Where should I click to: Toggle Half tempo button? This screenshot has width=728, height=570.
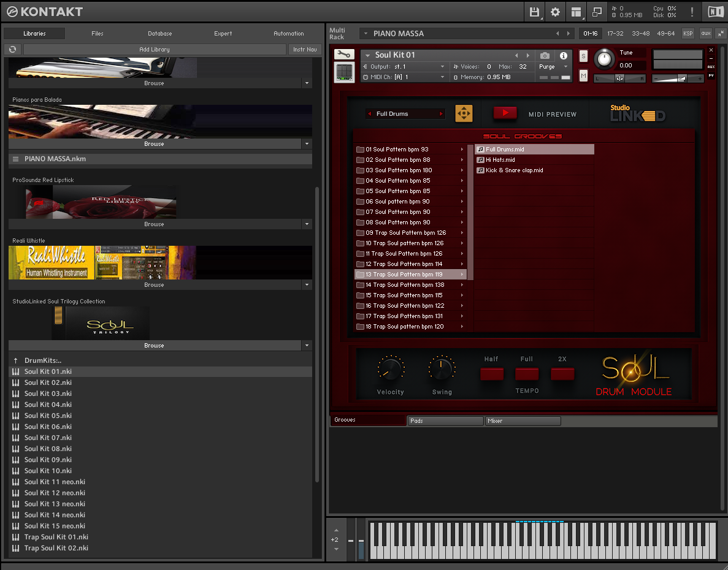pyautogui.click(x=492, y=374)
